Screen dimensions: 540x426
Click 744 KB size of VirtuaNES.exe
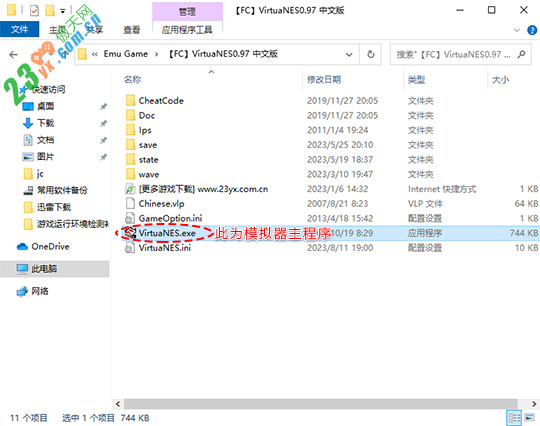tap(524, 233)
